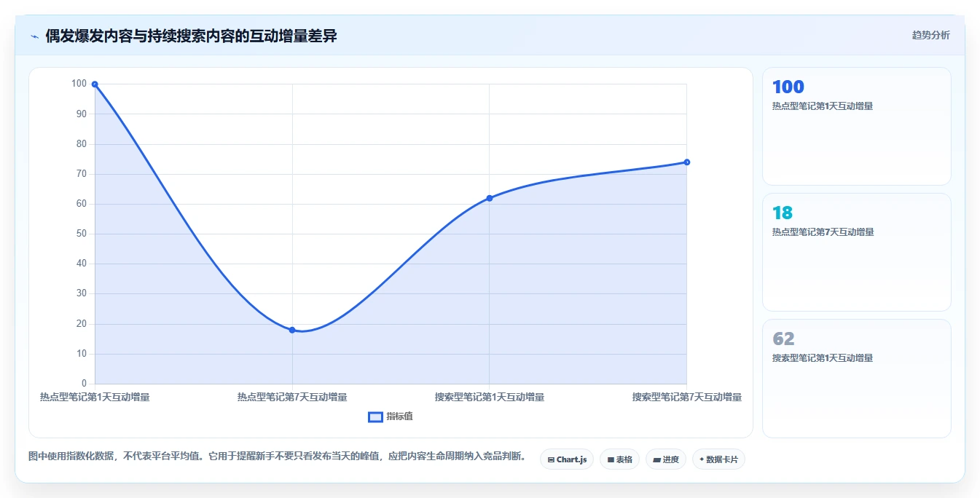Click card label 搜索型笔记第1天互动增量
The width and height of the screenshot is (980, 498).
tap(823, 358)
